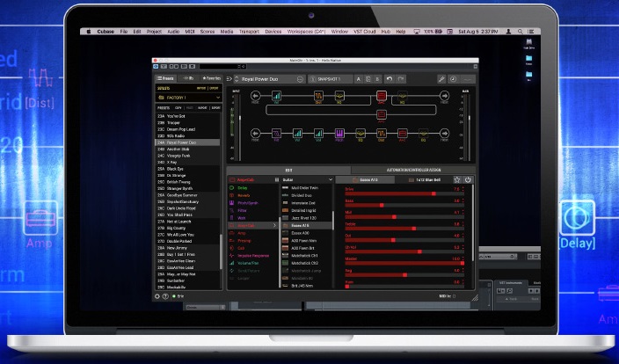The width and height of the screenshot is (619, 364).
Task: Click the preset list scrollbar
Action: pyautogui.click(x=221, y=251)
